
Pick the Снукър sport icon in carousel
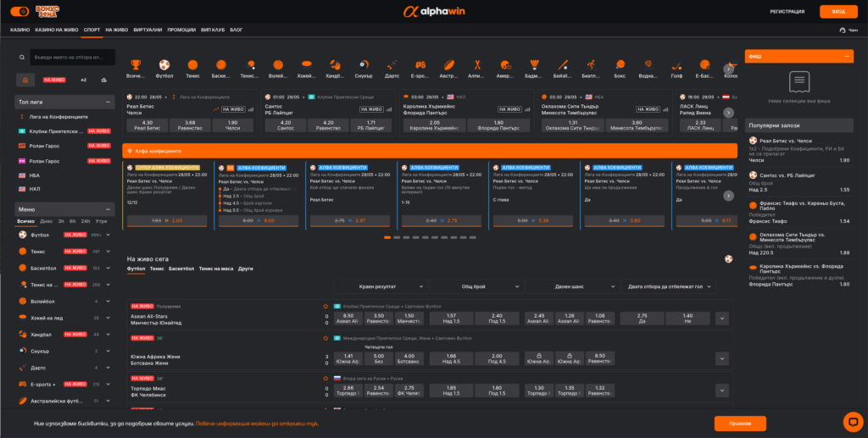pyautogui.click(x=363, y=65)
